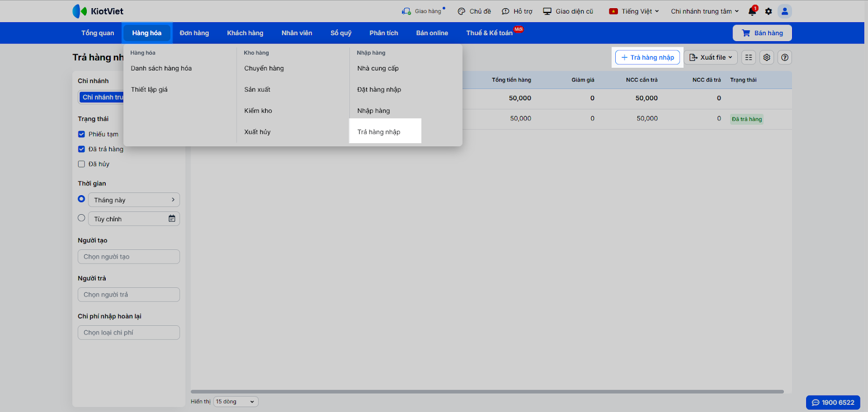The image size is (868, 412).
Task: Select Danh sách hàng hóa menu item
Action: (161, 68)
